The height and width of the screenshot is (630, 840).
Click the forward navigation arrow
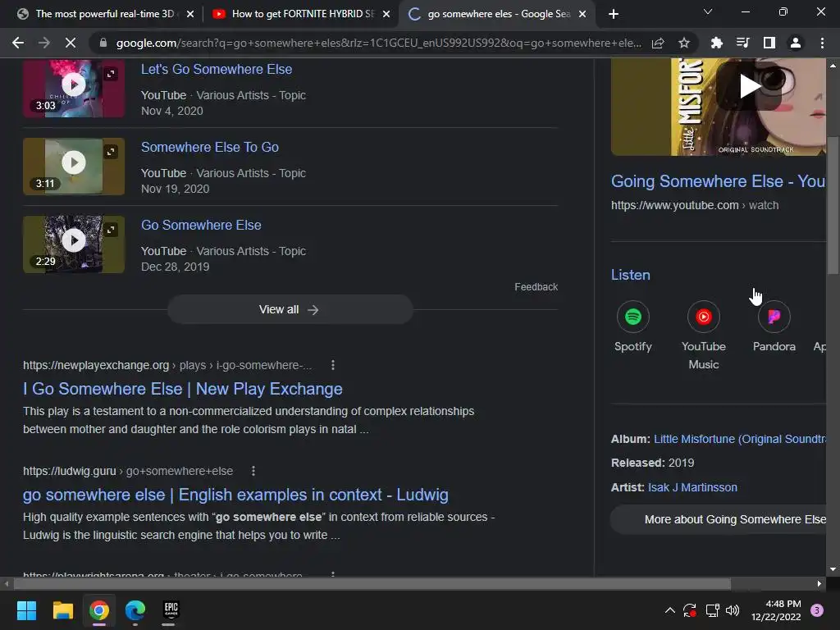[44, 43]
